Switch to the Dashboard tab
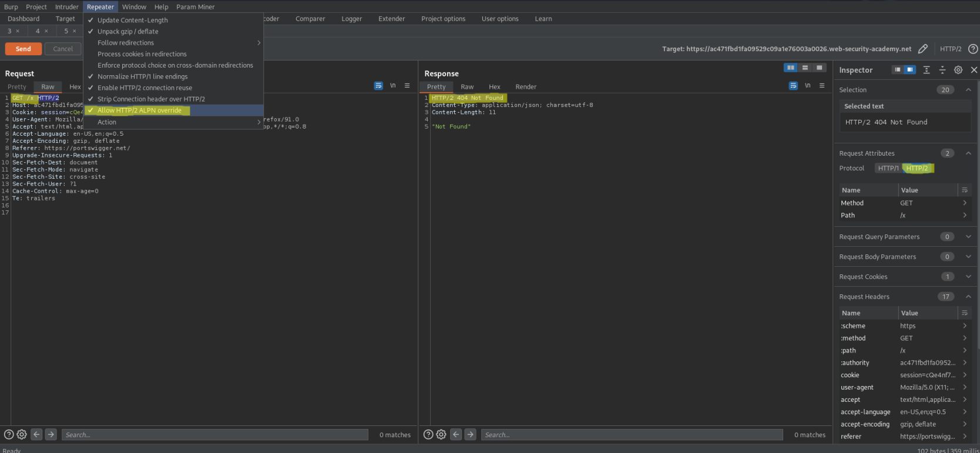980x453 pixels. (x=24, y=19)
